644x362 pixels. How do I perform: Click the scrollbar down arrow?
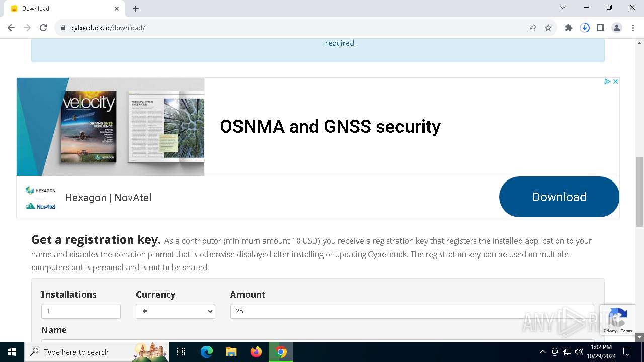640,337
